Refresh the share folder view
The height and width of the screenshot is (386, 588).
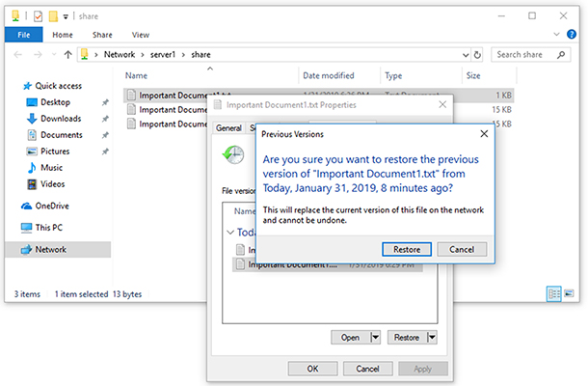(477, 55)
